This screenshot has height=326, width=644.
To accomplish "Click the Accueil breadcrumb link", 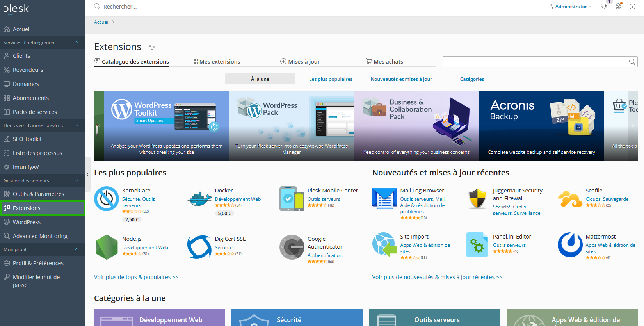I will [101, 22].
